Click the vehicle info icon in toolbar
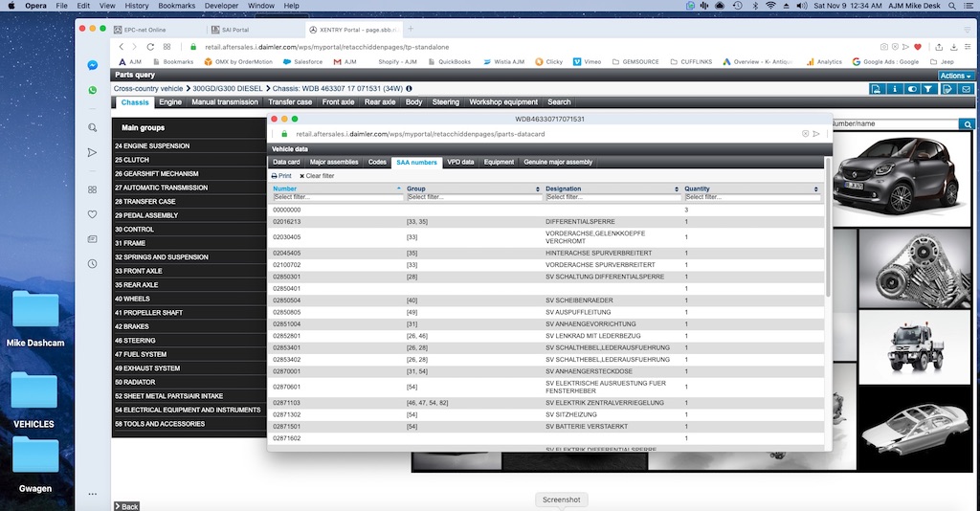The height and width of the screenshot is (511, 980). click(x=894, y=89)
